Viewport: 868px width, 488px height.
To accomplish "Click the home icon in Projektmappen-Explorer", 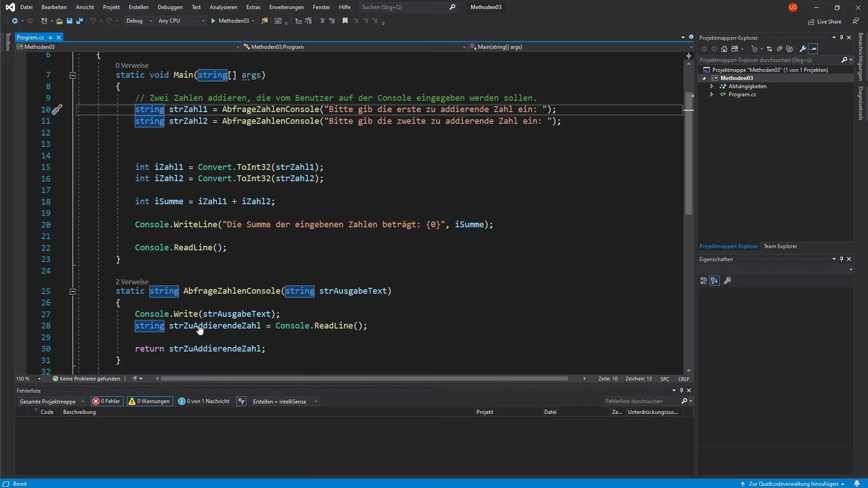I will pos(724,49).
